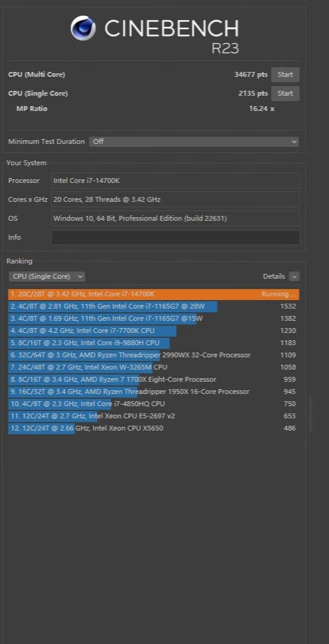329x644 pixels.
Task: Start the CPU Single Core test
Action: pyautogui.click(x=285, y=94)
